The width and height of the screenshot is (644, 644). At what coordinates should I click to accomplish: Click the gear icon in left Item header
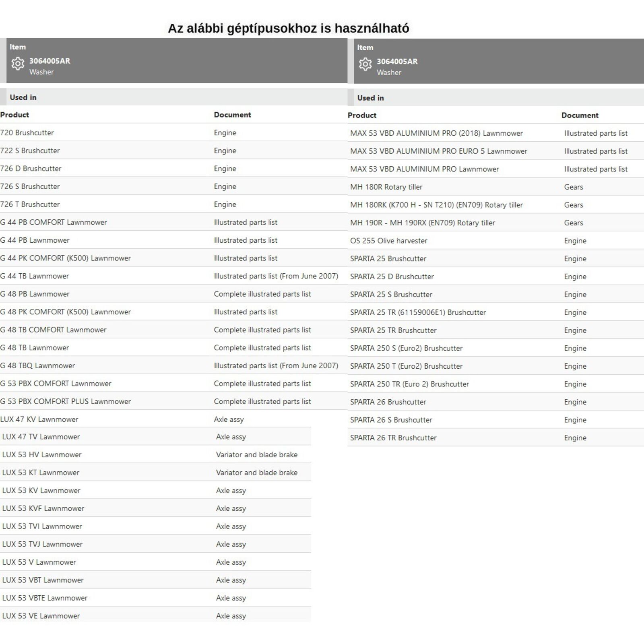18,64
